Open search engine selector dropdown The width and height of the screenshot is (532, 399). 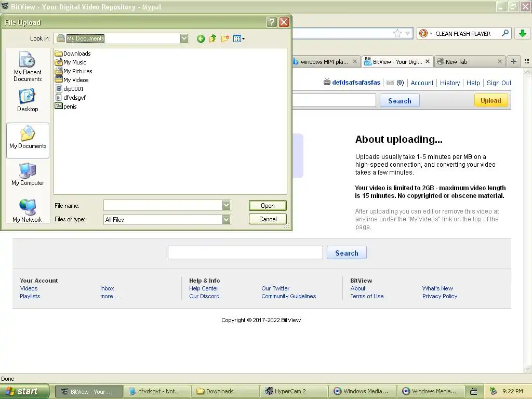(425, 33)
